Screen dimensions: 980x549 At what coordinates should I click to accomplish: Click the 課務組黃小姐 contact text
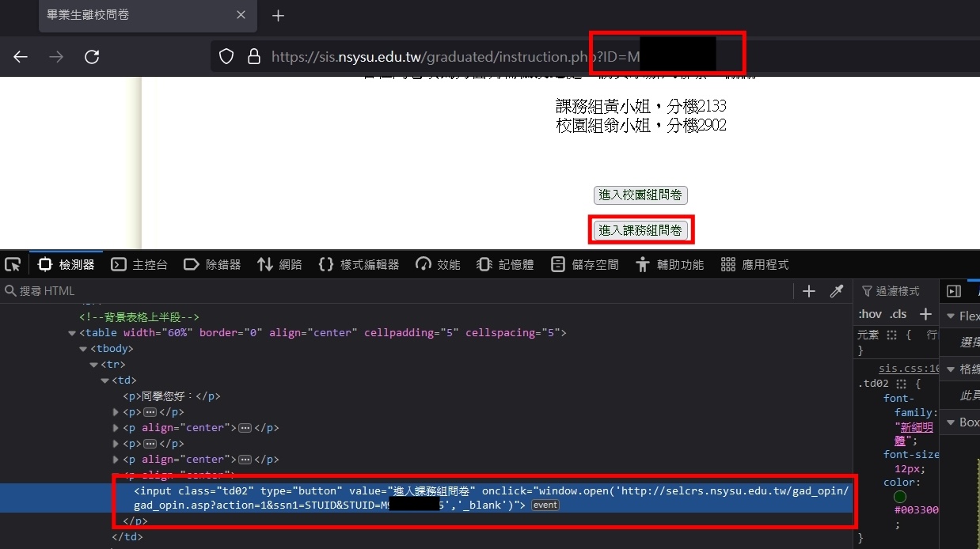point(641,106)
